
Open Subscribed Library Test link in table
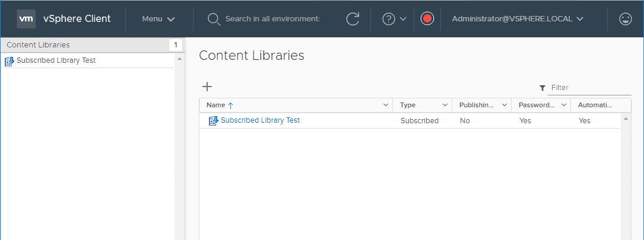pos(260,120)
